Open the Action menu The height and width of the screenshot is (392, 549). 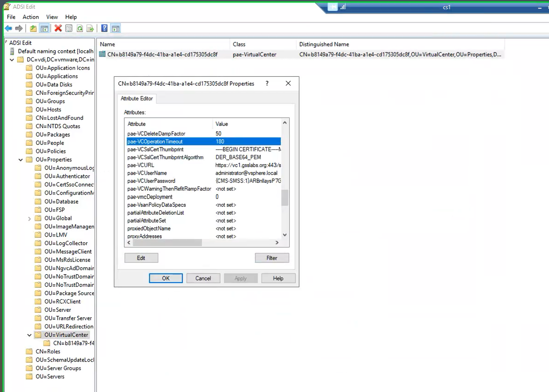(30, 17)
